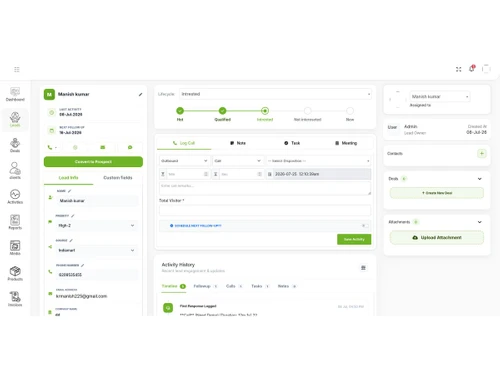Toggle the Schedule Next Follow-up switch
Image resolution: width=500 pixels, height=375 pixels.
365,226
